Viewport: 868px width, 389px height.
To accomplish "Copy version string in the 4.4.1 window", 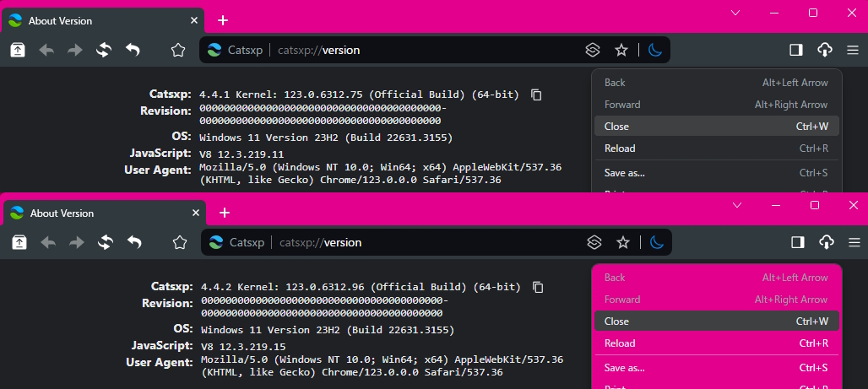I will coord(536,95).
